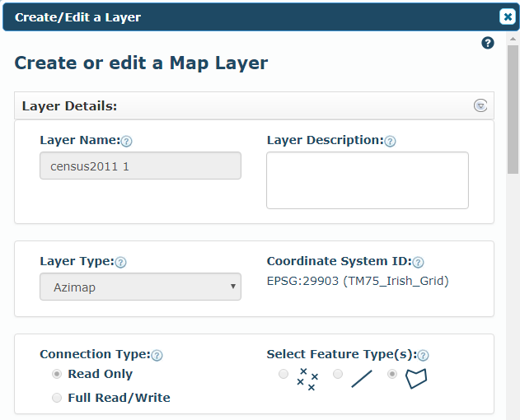Click the point feature type icon

307,379
